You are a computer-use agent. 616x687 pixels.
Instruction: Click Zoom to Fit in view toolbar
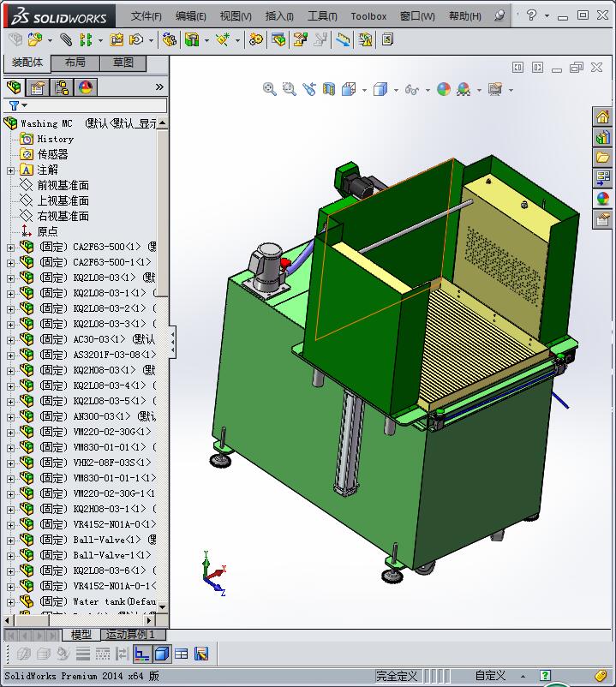269,89
